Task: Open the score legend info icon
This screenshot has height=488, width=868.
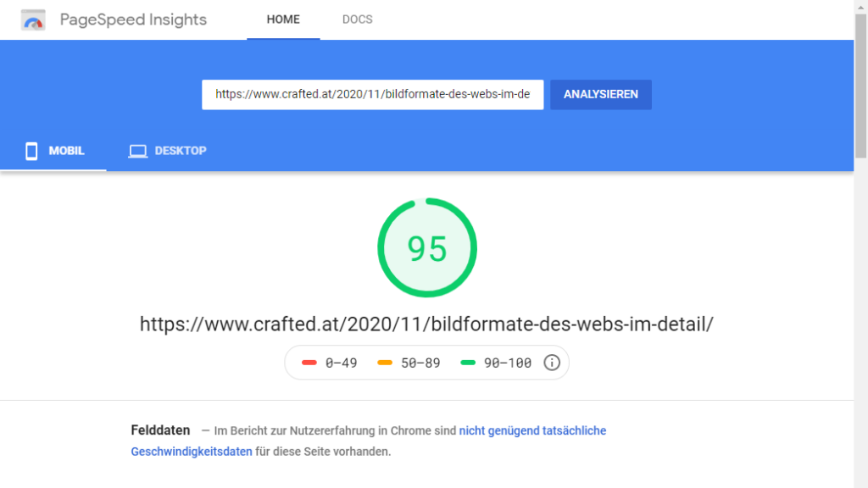Action: 552,363
